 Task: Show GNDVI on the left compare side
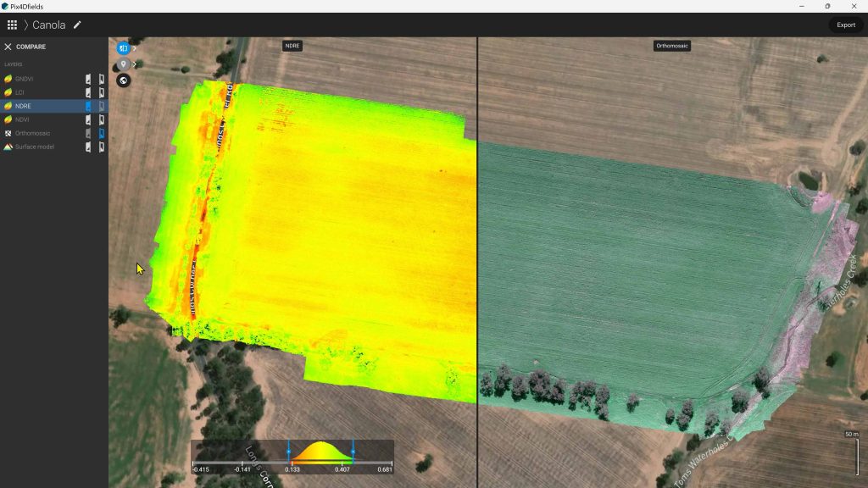[x=88, y=79]
